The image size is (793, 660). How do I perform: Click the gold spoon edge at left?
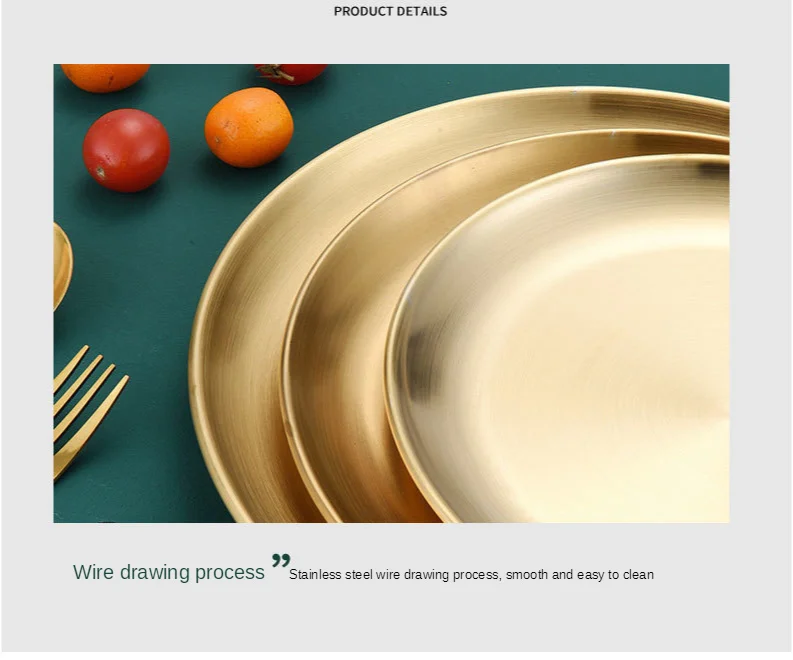point(63,266)
